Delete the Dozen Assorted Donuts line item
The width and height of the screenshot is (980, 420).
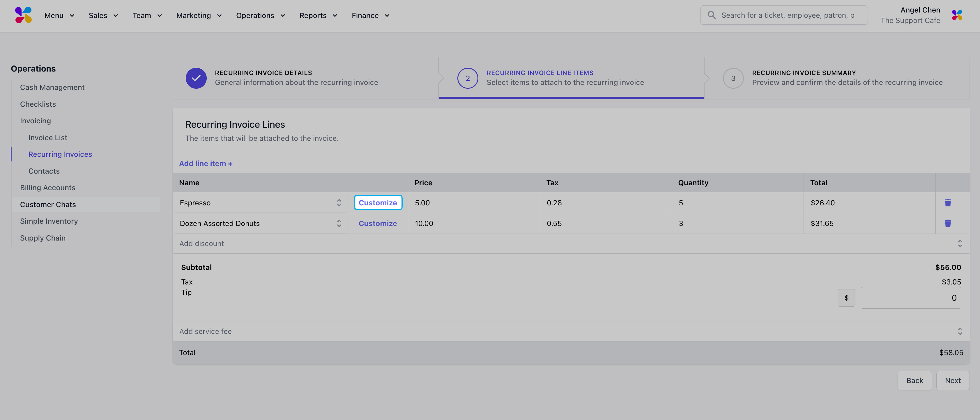(948, 223)
